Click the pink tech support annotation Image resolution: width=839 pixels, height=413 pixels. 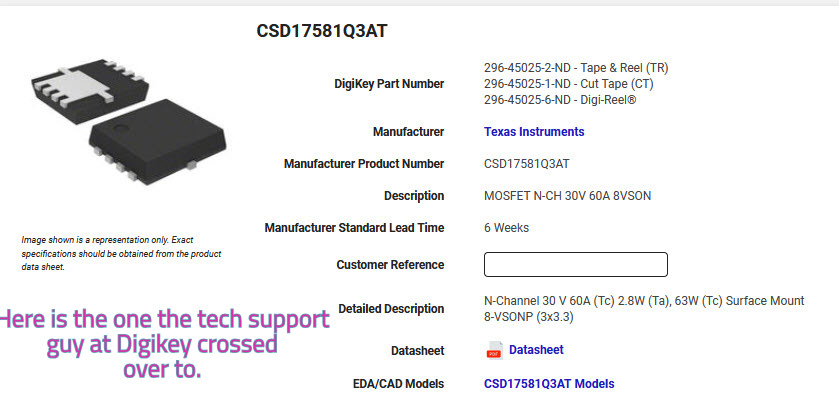[x=163, y=344]
